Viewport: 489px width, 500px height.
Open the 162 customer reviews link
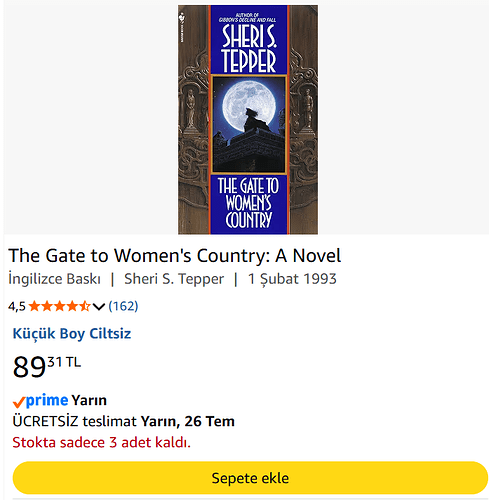click(123, 306)
